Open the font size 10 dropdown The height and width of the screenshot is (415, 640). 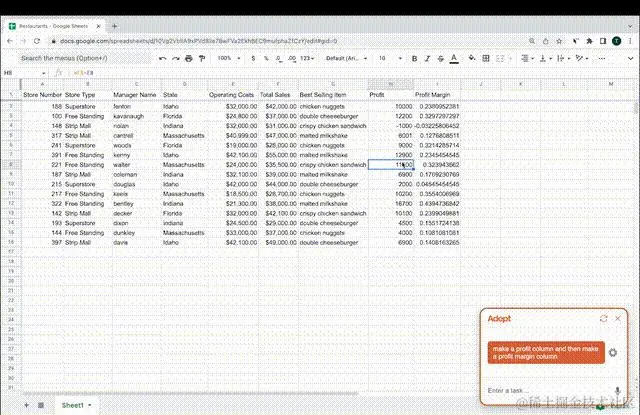pyautogui.click(x=390, y=58)
